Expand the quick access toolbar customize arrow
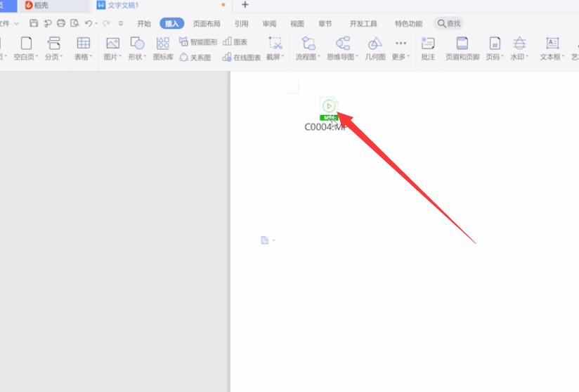 point(120,23)
